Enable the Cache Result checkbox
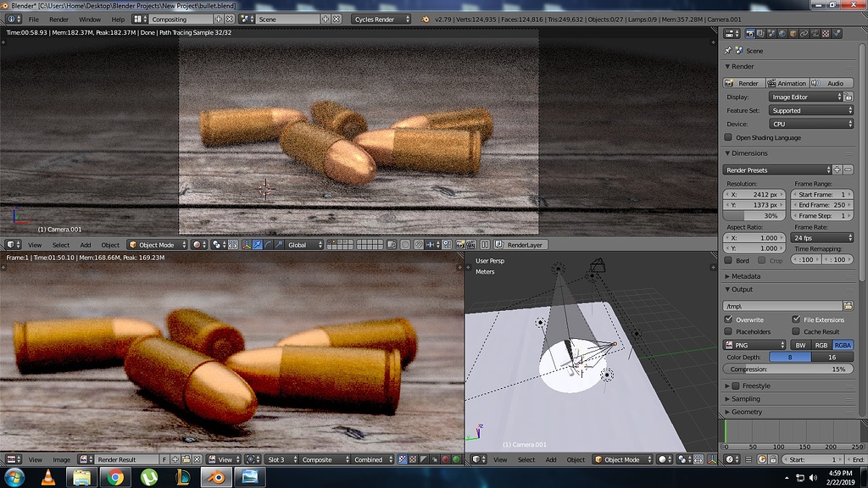 click(796, 331)
